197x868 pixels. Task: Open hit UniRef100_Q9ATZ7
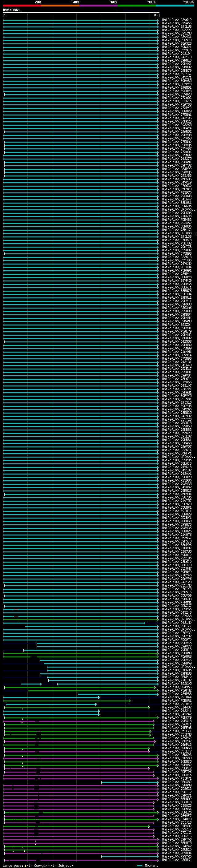(176, 626)
